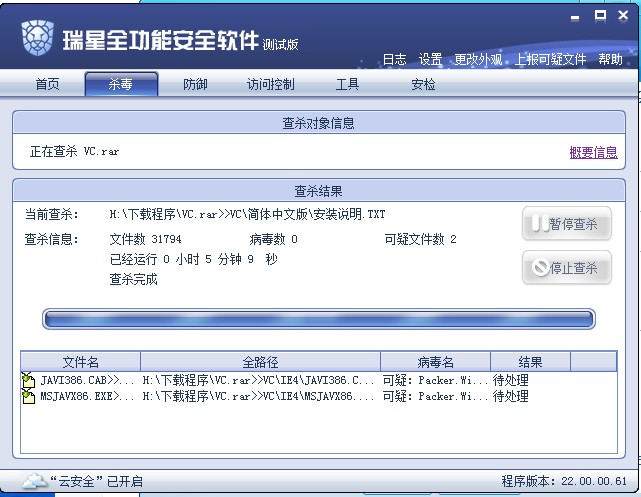This screenshot has height=497, width=641.
Task: Open the 帮助 help menu
Action: [x=610, y=59]
